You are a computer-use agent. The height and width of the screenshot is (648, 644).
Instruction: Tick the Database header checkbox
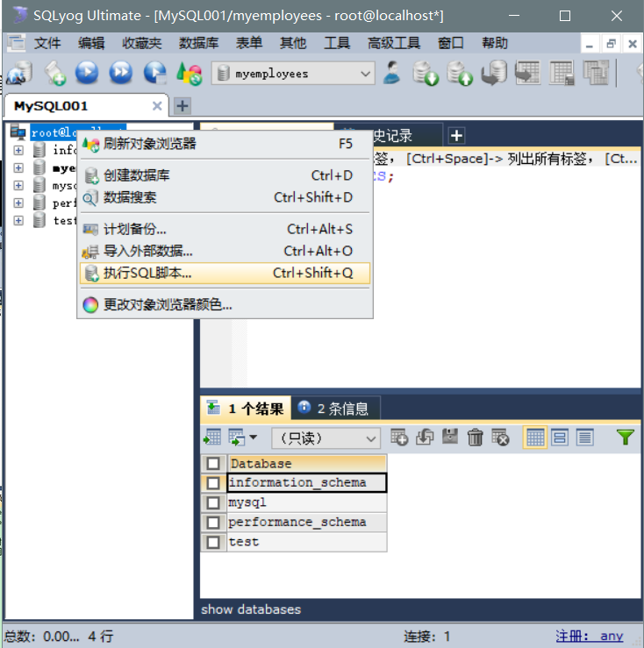tap(213, 463)
